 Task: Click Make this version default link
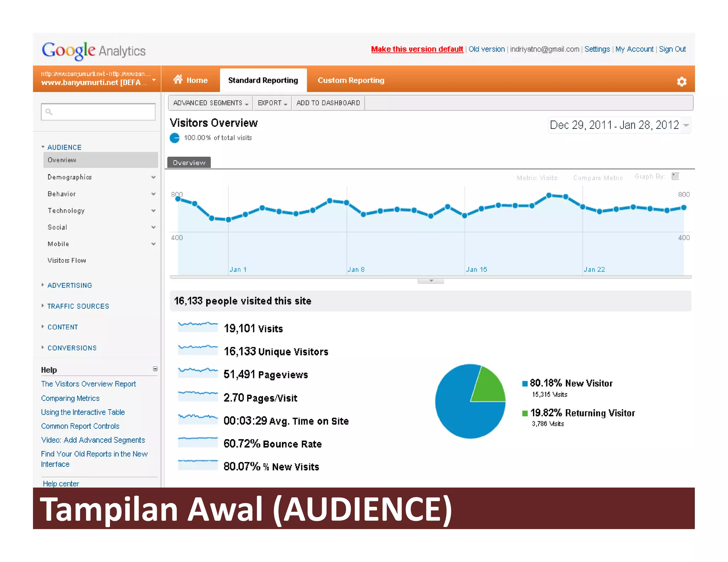click(417, 49)
